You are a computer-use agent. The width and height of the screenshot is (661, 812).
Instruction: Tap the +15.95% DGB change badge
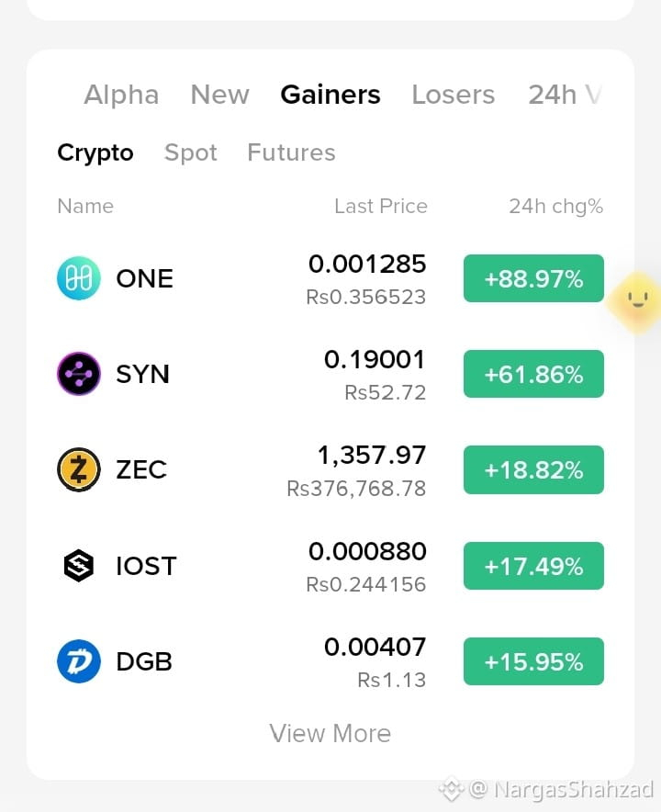[533, 661]
